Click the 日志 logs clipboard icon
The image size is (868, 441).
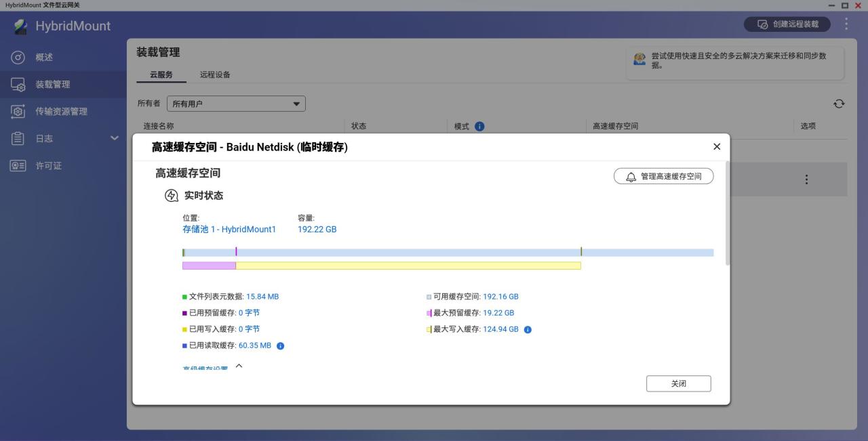18,138
